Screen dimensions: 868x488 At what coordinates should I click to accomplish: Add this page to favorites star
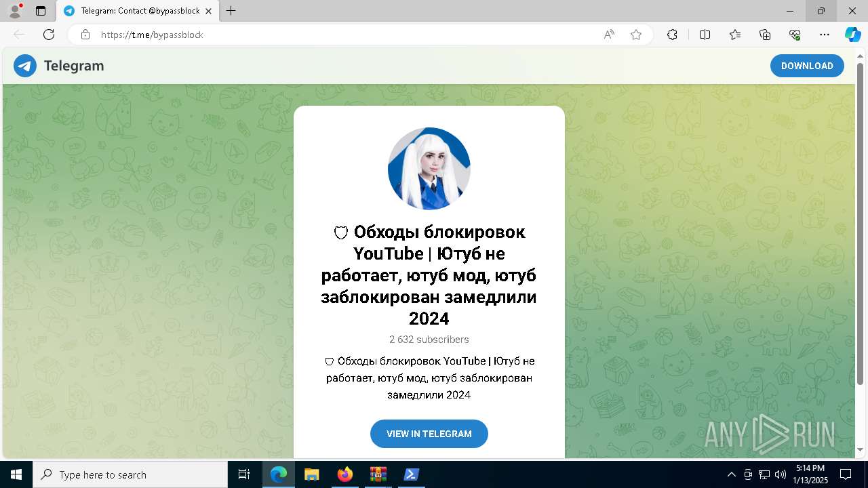click(636, 35)
